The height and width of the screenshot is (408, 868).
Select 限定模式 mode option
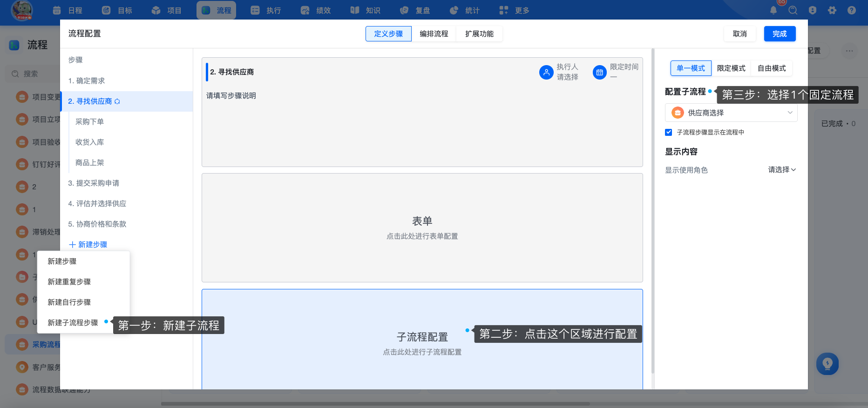[731, 68]
